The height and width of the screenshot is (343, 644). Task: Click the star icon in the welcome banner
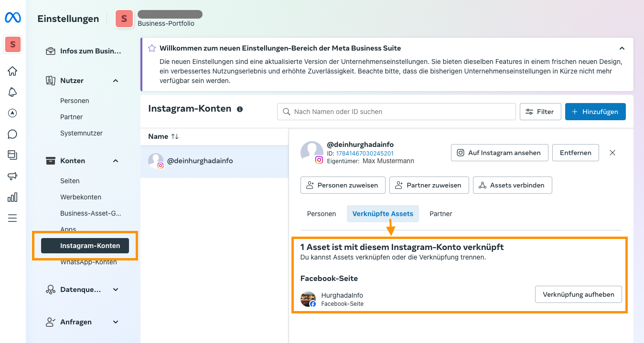coord(152,48)
